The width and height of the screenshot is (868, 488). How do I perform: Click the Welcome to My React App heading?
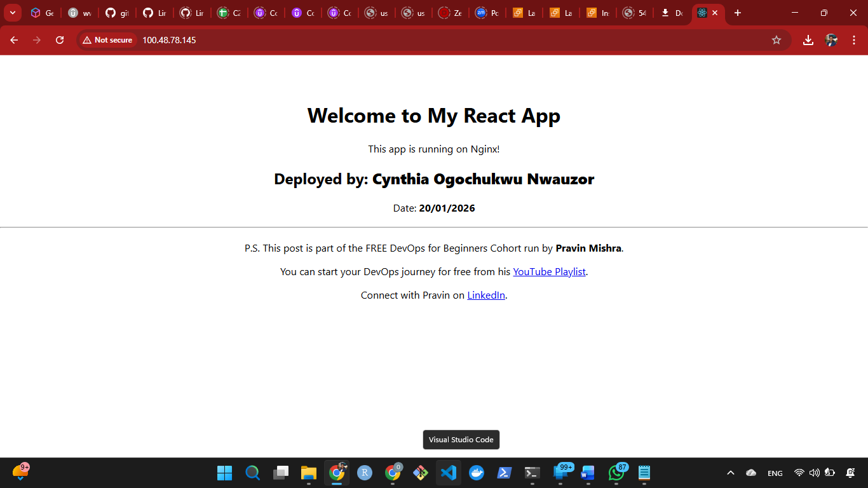click(x=434, y=116)
